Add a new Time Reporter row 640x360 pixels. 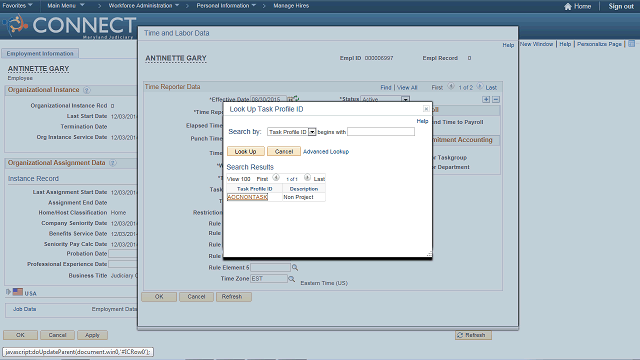point(486,99)
